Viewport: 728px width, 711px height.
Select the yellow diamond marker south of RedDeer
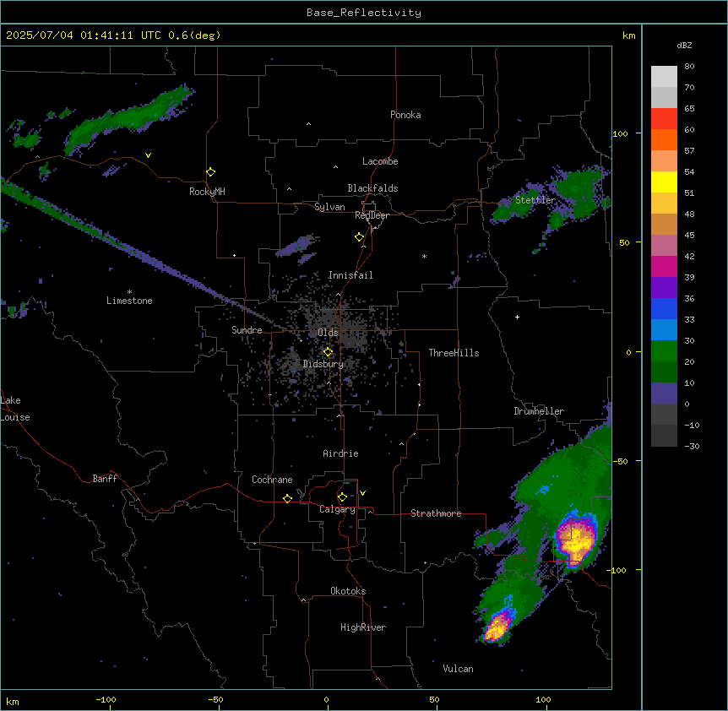click(x=359, y=237)
